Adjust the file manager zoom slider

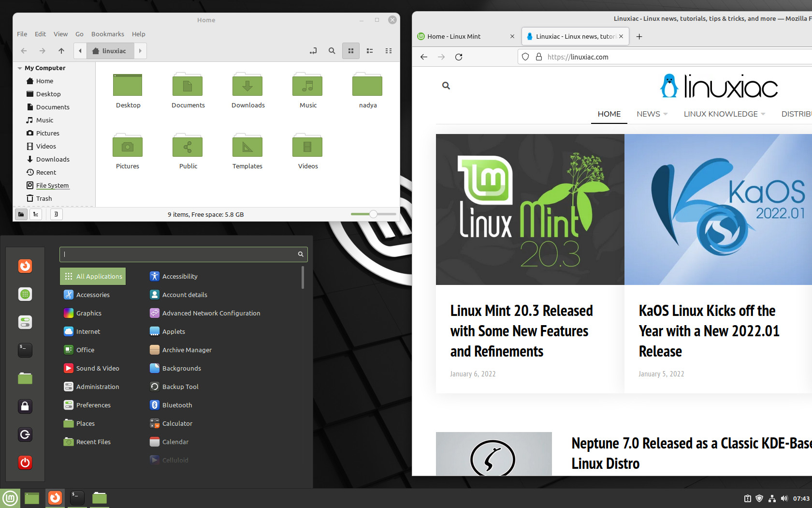tap(373, 214)
